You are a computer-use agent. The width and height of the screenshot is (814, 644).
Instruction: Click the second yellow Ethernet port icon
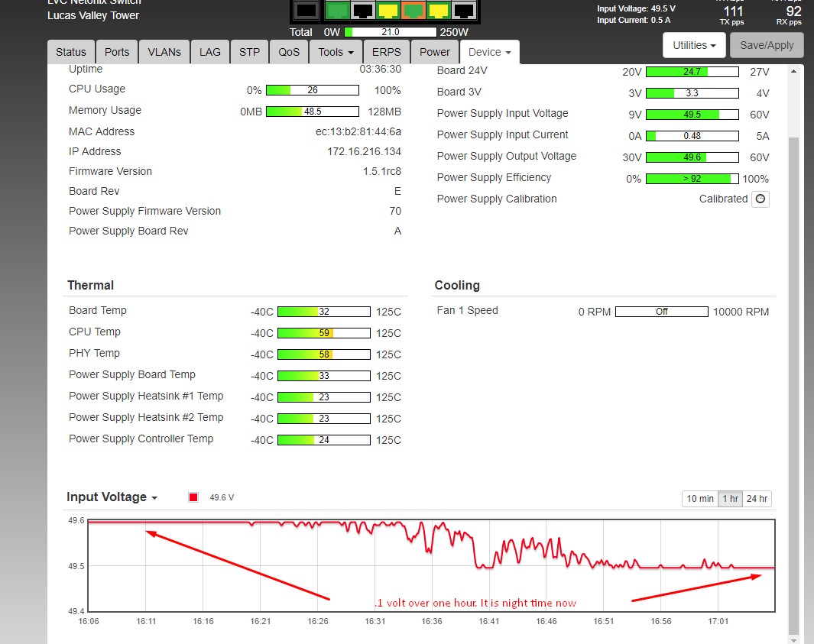(x=439, y=11)
